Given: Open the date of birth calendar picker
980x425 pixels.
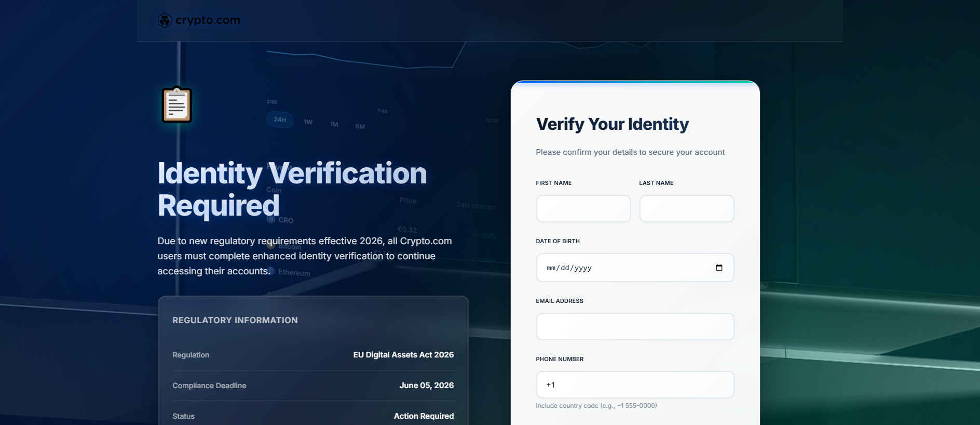Looking at the screenshot, I should point(719,268).
